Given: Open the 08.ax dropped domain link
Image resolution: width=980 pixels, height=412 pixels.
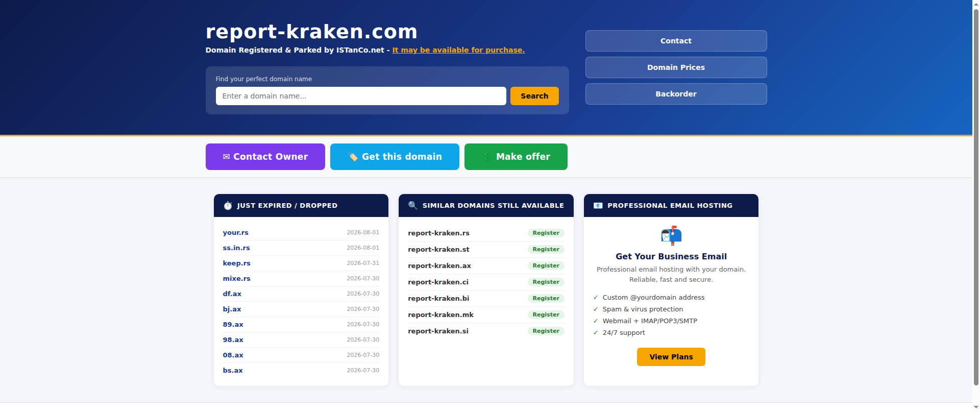Looking at the screenshot, I should pyautogui.click(x=233, y=355).
